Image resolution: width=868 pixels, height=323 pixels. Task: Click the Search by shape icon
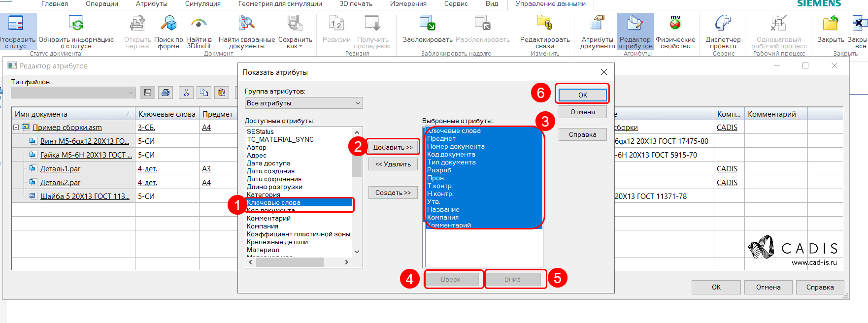point(168,23)
